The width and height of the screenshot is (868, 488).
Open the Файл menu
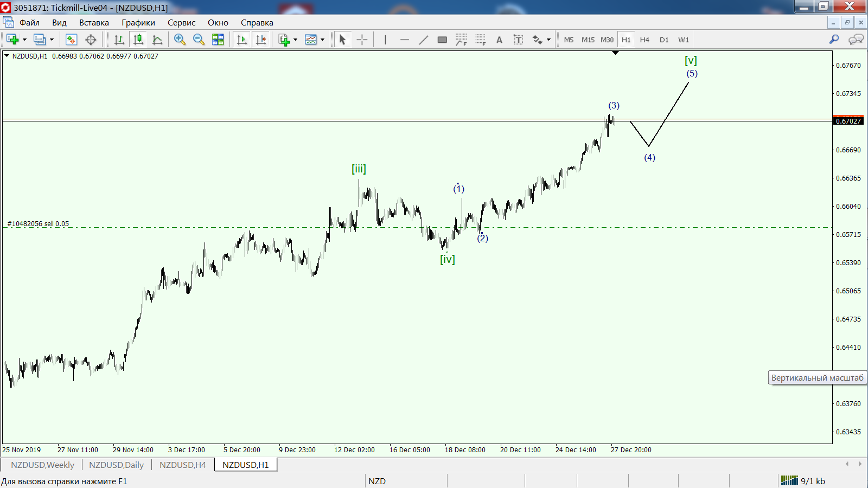(x=29, y=22)
